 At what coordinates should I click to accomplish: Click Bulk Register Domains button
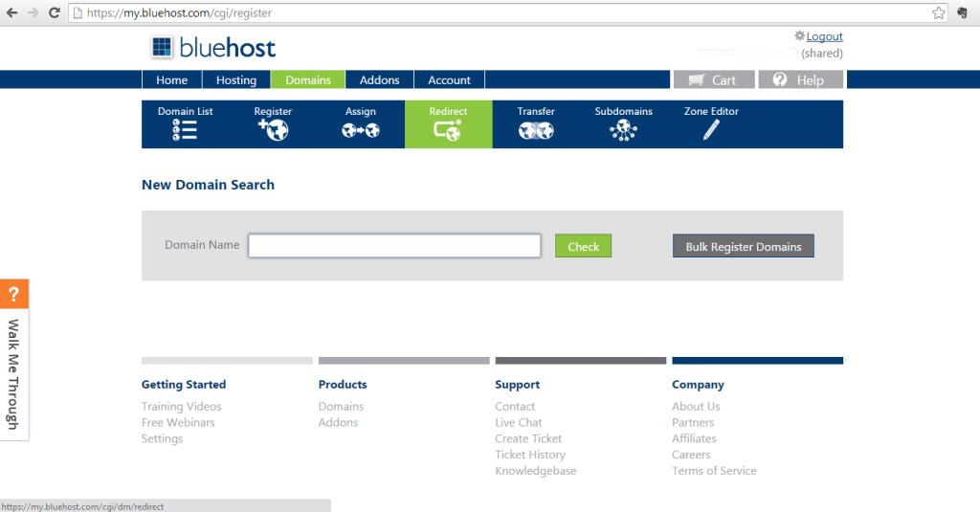[x=743, y=246]
